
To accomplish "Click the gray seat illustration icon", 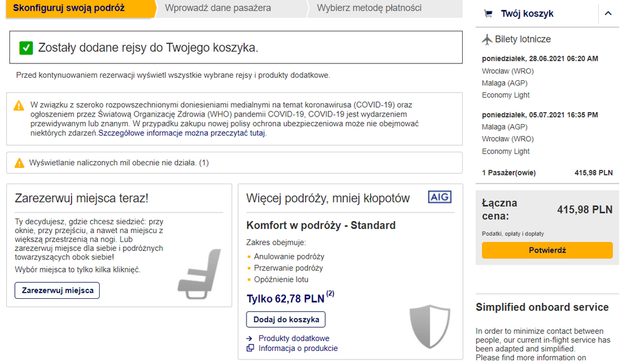I will [x=199, y=274].
